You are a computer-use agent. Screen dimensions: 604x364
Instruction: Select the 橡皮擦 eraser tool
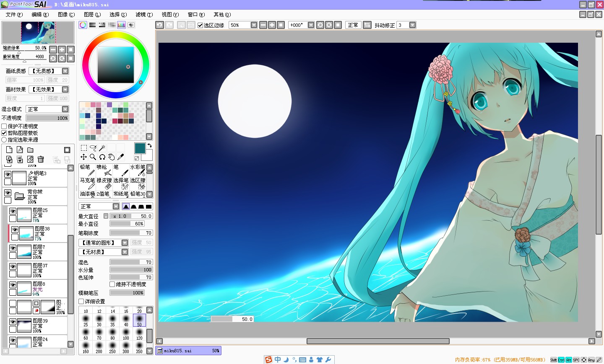click(x=104, y=183)
